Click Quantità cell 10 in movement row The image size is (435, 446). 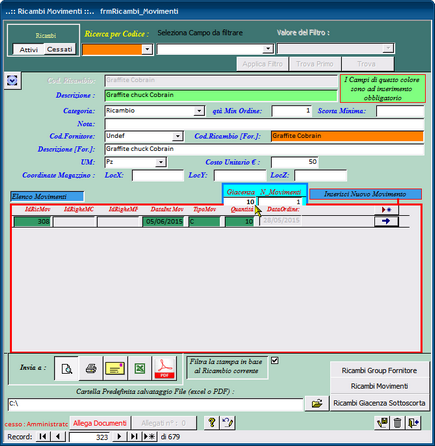[240, 221]
